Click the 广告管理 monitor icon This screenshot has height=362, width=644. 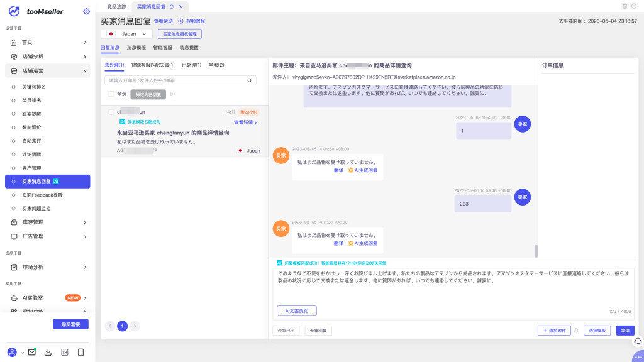click(x=14, y=236)
